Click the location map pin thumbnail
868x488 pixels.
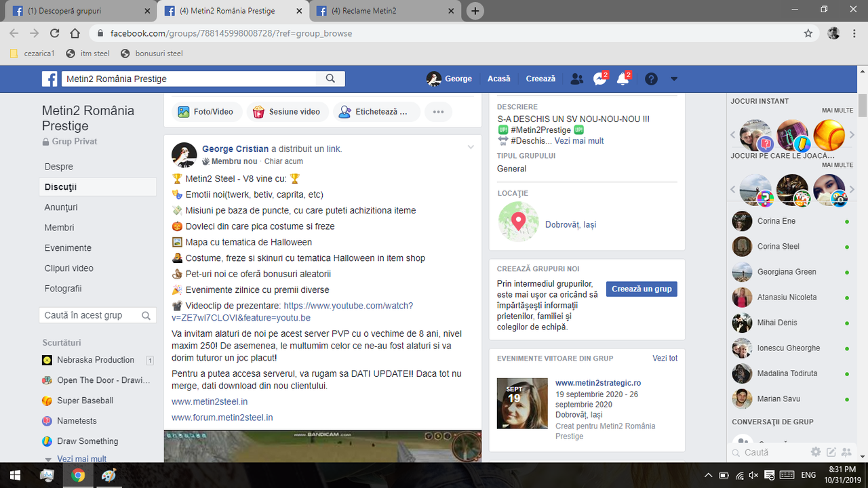[x=518, y=221]
